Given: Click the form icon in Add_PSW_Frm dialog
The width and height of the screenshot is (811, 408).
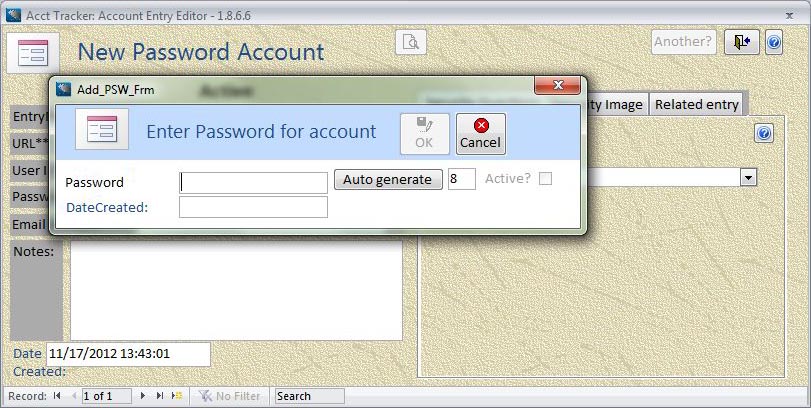Looking at the screenshot, I should (102, 129).
